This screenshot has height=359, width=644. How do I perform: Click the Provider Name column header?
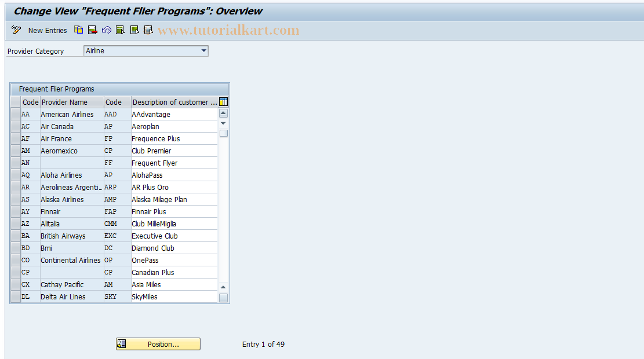coord(72,102)
